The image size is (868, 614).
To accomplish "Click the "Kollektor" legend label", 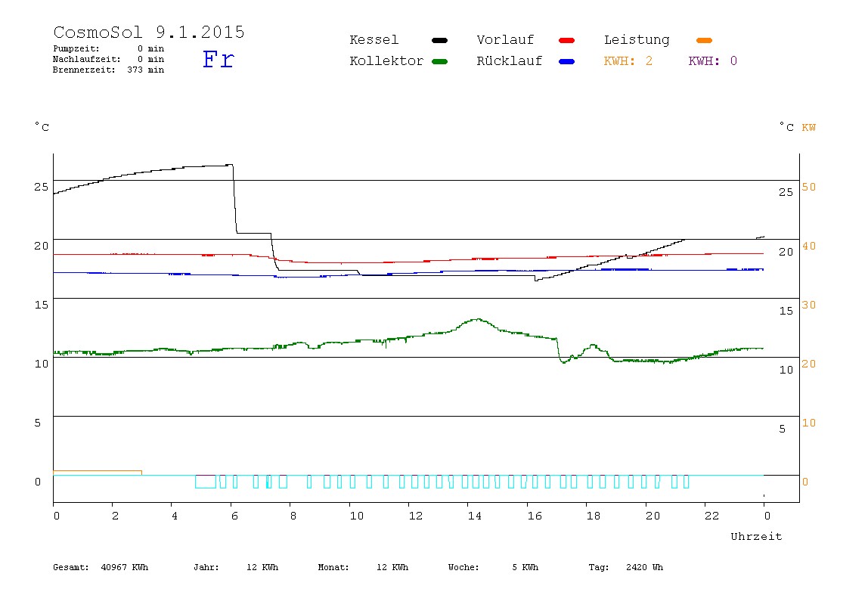I will pos(386,61).
